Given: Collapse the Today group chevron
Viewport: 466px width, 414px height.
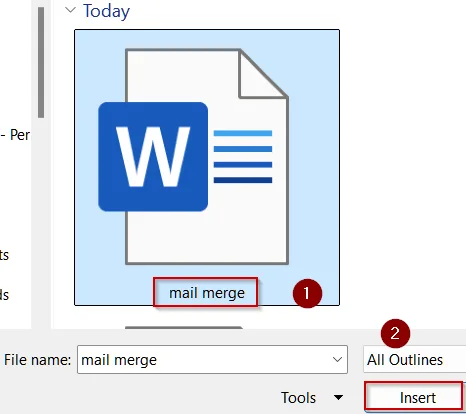Looking at the screenshot, I should coord(70,10).
